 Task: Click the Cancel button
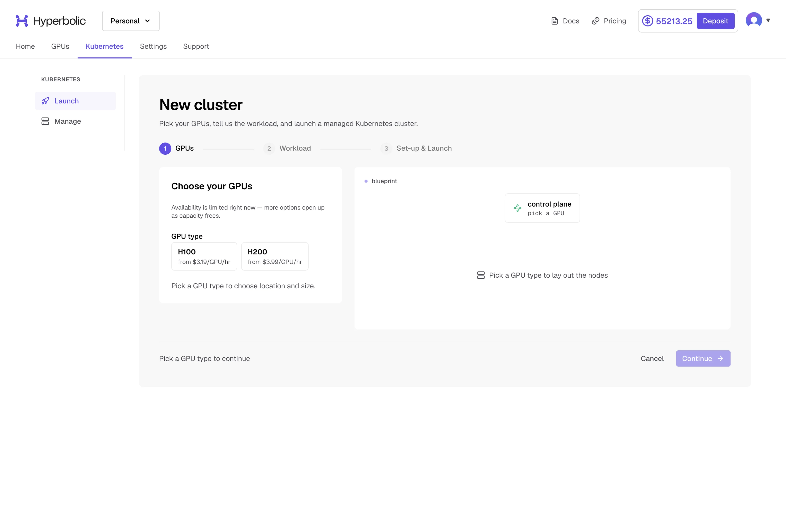652,359
